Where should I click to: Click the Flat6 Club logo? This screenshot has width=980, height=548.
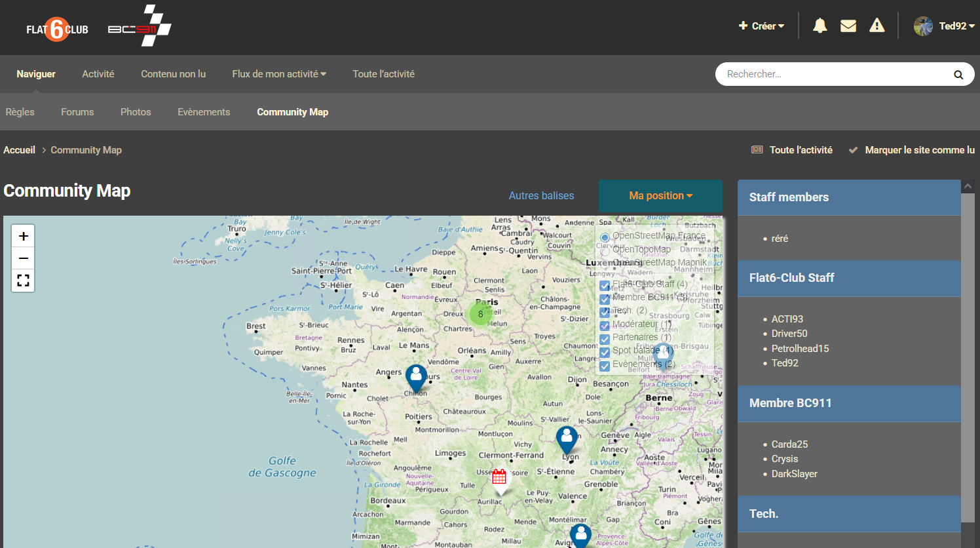tap(57, 29)
